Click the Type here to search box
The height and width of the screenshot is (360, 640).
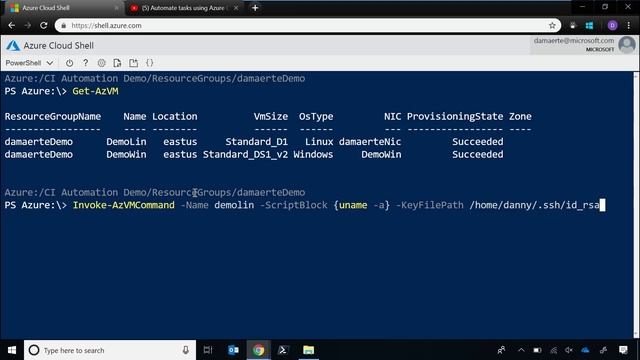tap(110, 350)
